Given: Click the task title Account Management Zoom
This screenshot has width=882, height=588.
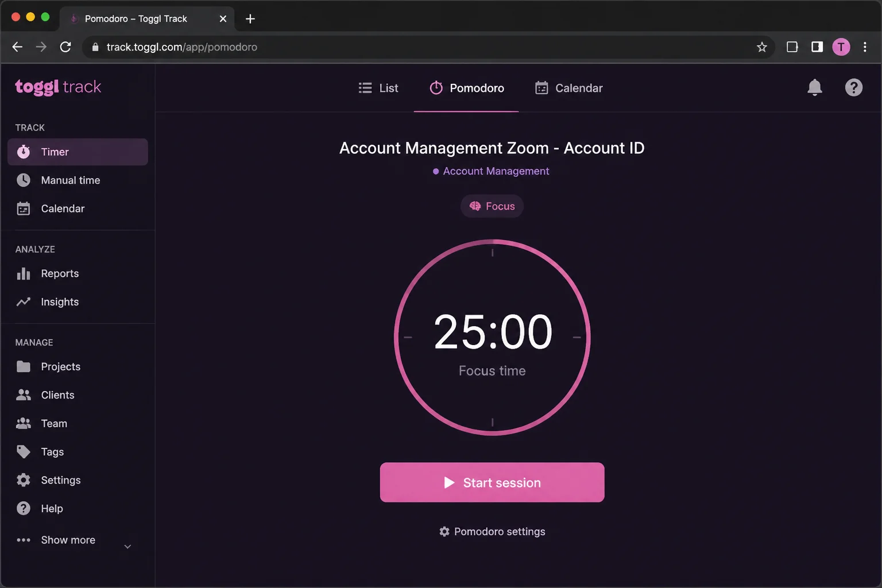Looking at the screenshot, I should point(492,148).
